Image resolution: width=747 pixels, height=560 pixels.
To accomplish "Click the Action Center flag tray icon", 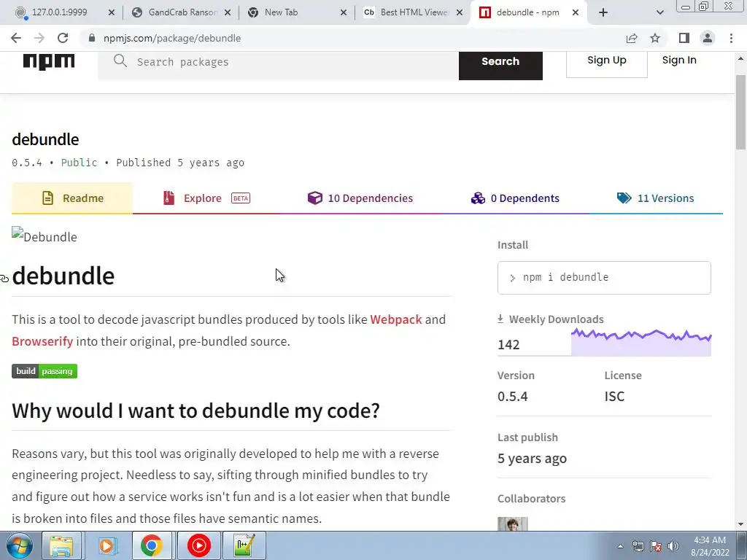I will click(656, 546).
